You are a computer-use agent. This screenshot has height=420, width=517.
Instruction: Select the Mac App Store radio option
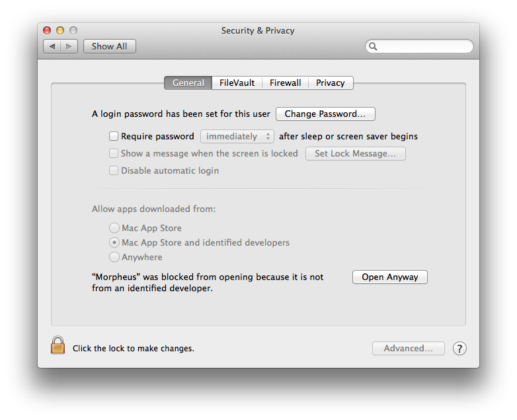[114, 228]
